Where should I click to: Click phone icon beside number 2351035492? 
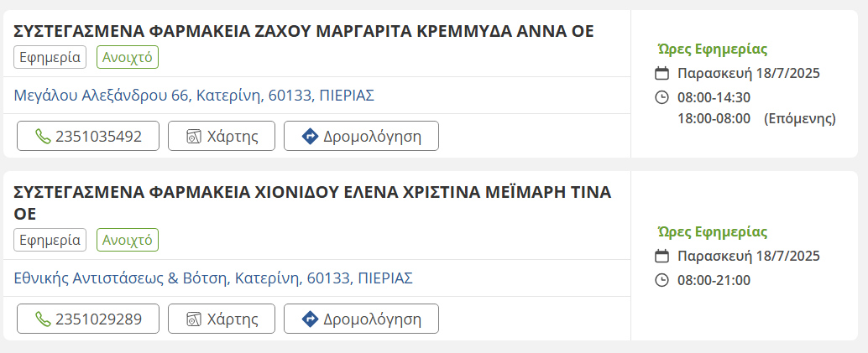(43, 136)
